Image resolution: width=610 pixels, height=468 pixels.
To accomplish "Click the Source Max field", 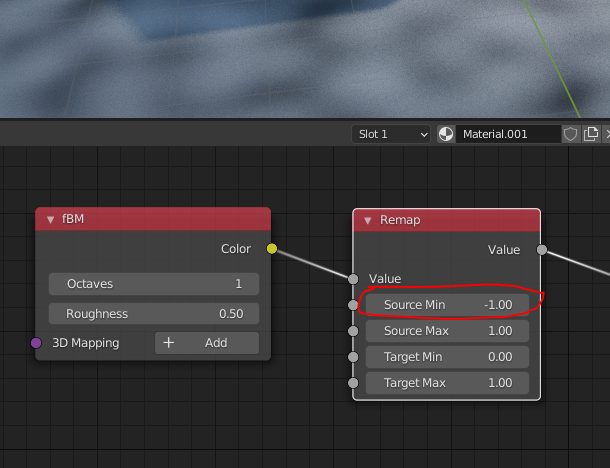I will 446,331.
